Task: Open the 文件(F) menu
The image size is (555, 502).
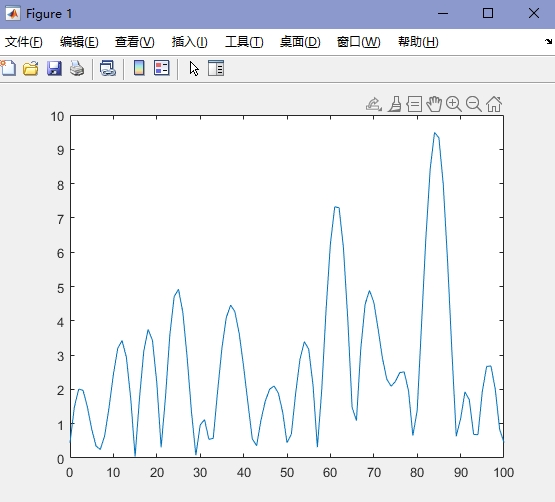Action: (x=24, y=42)
